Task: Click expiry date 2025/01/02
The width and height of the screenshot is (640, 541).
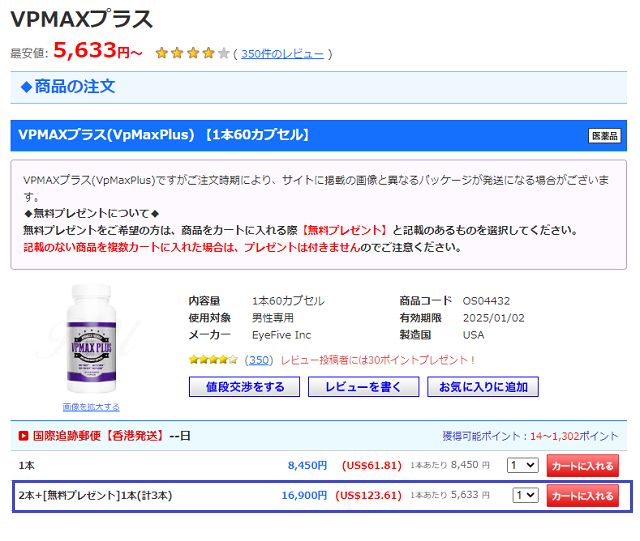Action: pos(493,318)
